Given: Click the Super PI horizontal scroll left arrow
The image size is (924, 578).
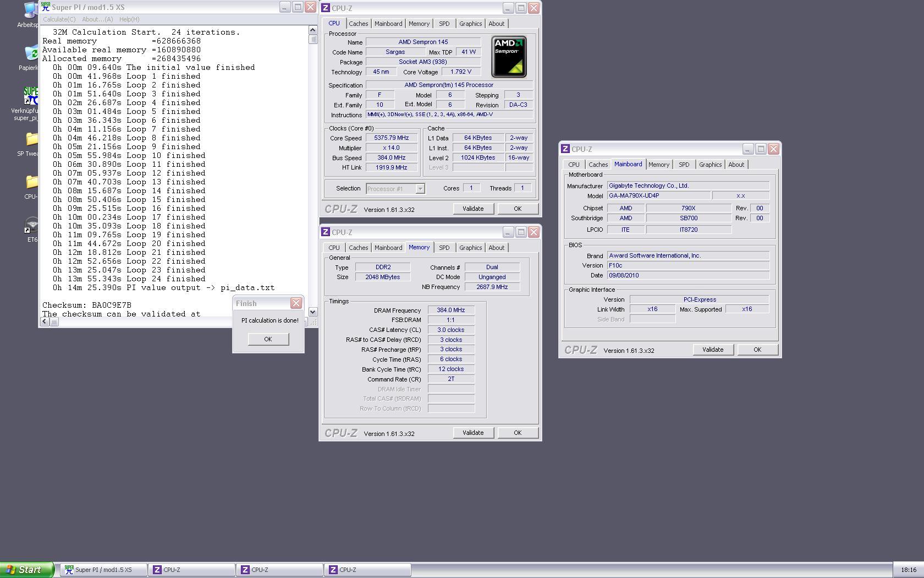Looking at the screenshot, I should tap(45, 322).
